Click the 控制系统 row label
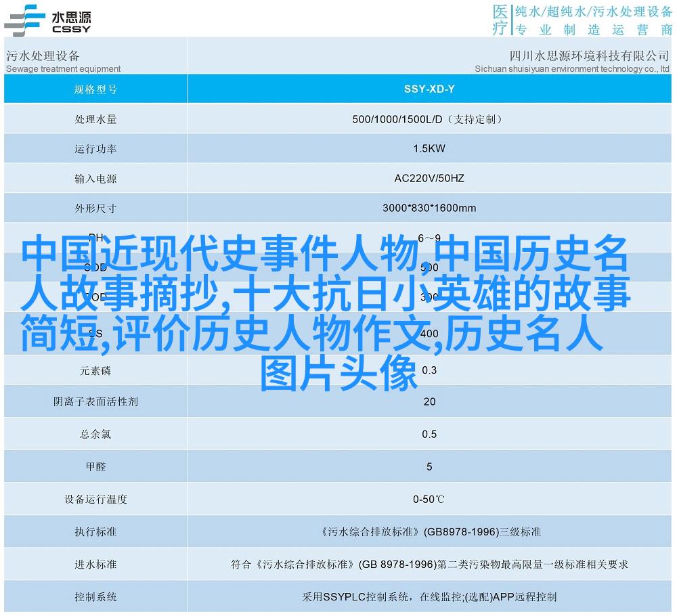 95,597
